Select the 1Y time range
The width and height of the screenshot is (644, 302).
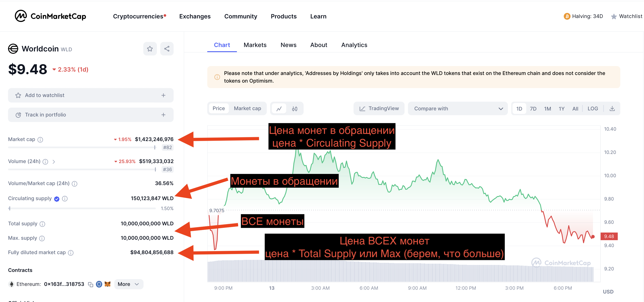[561, 108]
